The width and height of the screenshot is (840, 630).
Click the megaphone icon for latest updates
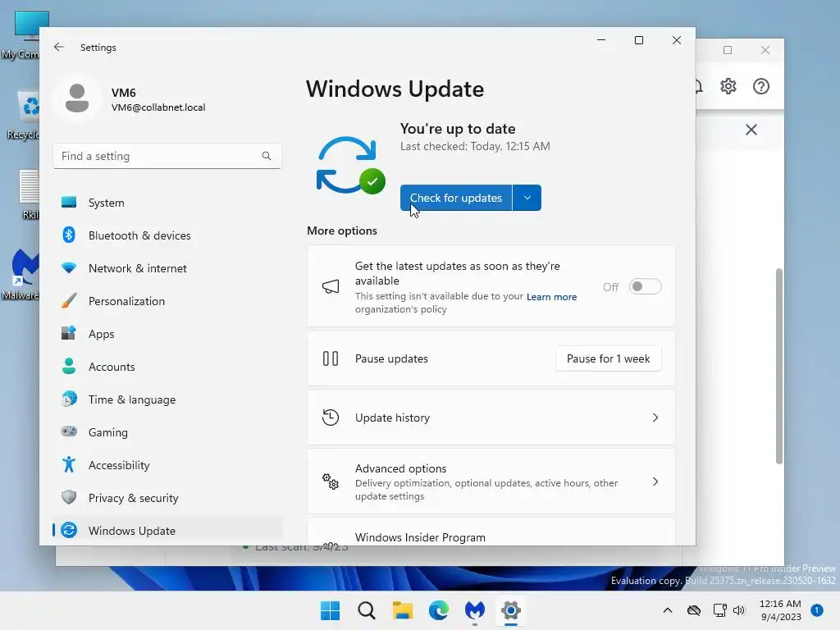tap(331, 286)
